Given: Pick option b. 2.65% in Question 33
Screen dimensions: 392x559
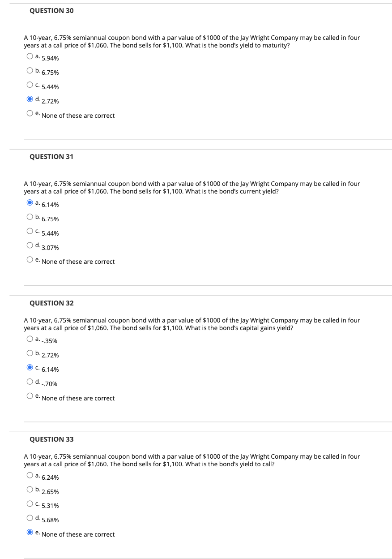Looking at the screenshot, I should 30,489.
